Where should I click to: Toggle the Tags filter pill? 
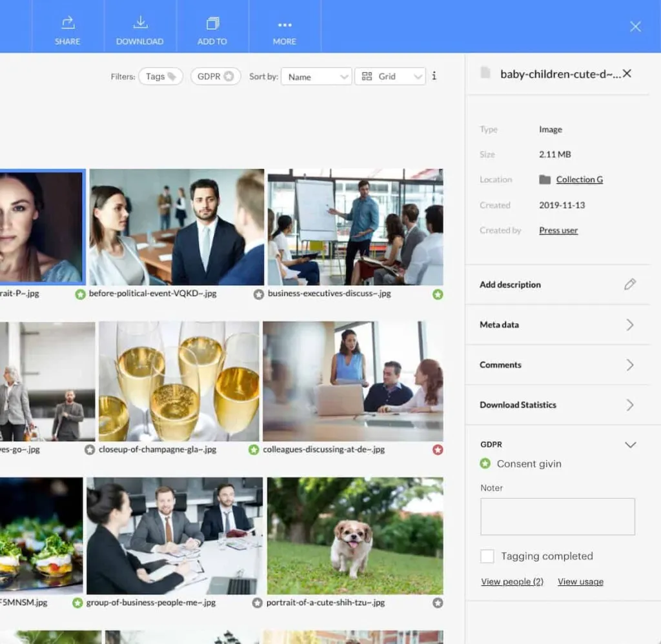[x=161, y=76]
